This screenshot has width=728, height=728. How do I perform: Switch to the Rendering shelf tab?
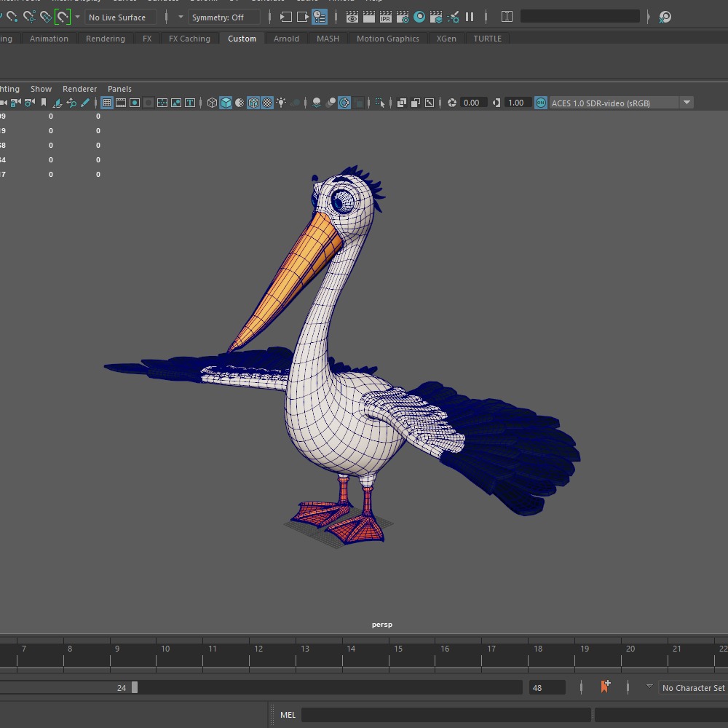click(x=106, y=39)
